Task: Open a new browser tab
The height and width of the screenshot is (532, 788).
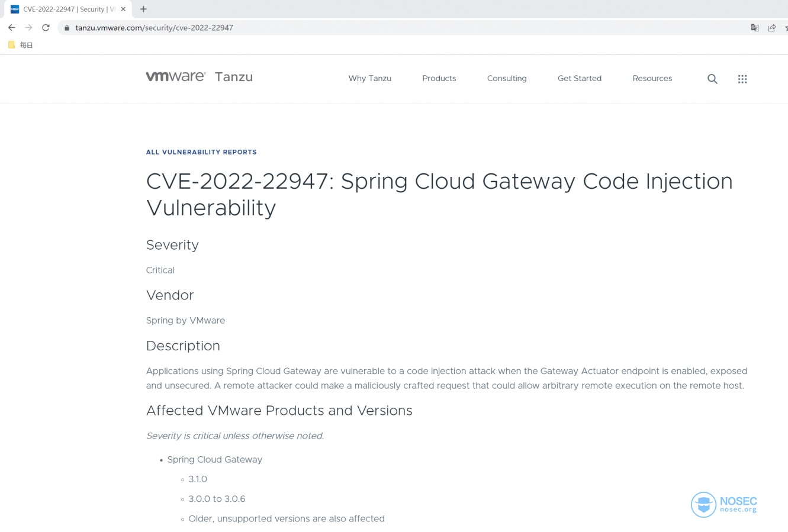Action: pyautogui.click(x=143, y=9)
